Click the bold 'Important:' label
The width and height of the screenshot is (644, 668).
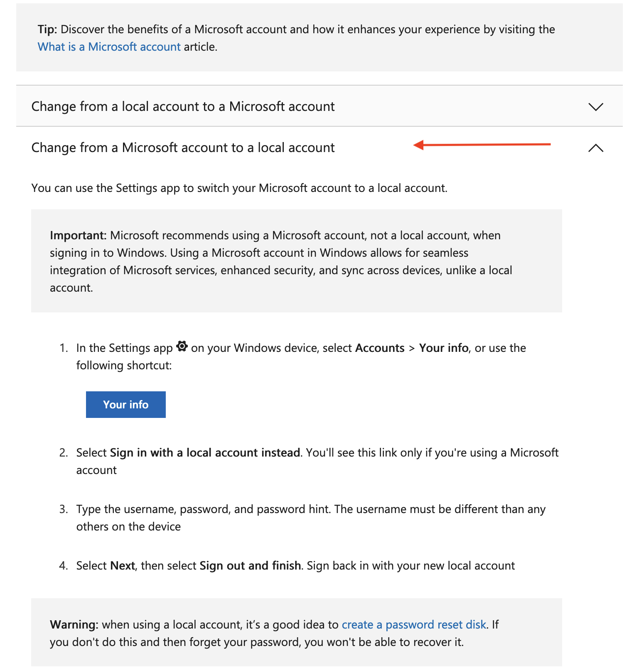click(78, 236)
